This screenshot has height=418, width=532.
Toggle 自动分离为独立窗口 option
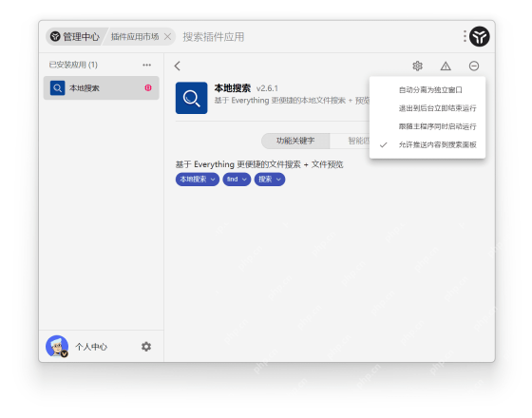pyautogui.click(x=427, y=89)
